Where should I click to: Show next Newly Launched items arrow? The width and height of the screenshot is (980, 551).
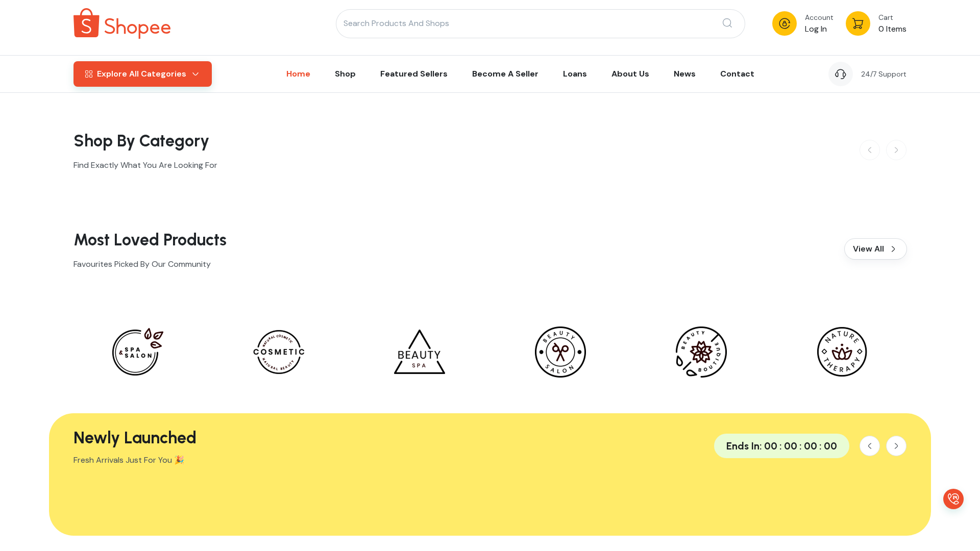click(896, 446)
